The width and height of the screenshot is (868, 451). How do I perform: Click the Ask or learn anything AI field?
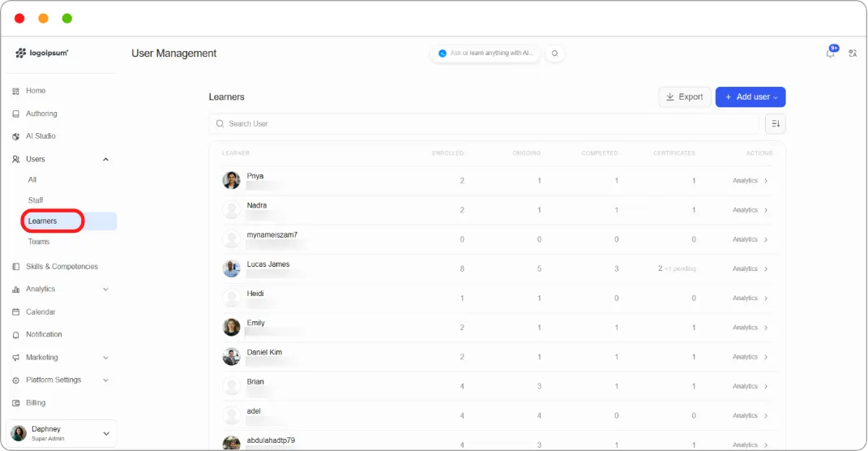[486, 54]
